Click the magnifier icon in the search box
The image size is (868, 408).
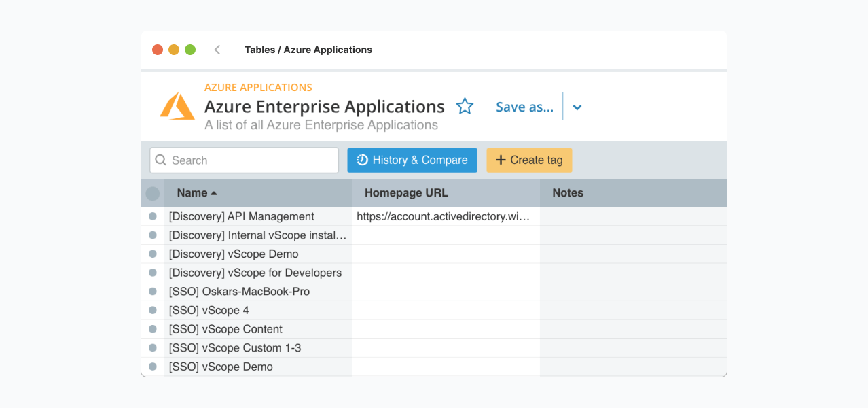pyautogui.click(x=161, y=160)
